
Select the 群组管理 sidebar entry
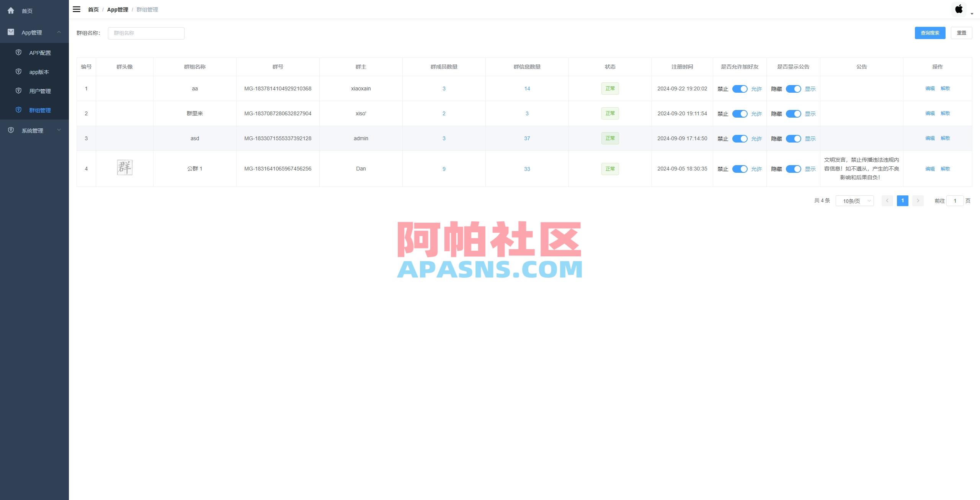click(40, 110)
